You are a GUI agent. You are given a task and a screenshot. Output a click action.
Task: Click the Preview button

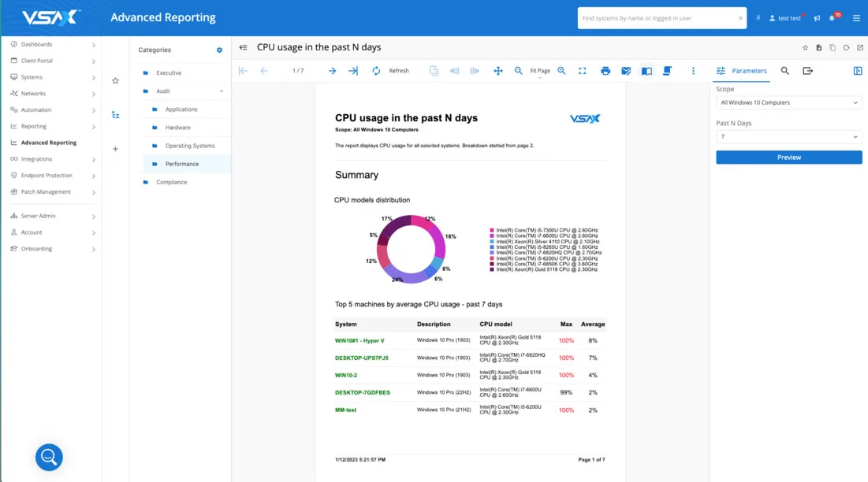[788, 158]
